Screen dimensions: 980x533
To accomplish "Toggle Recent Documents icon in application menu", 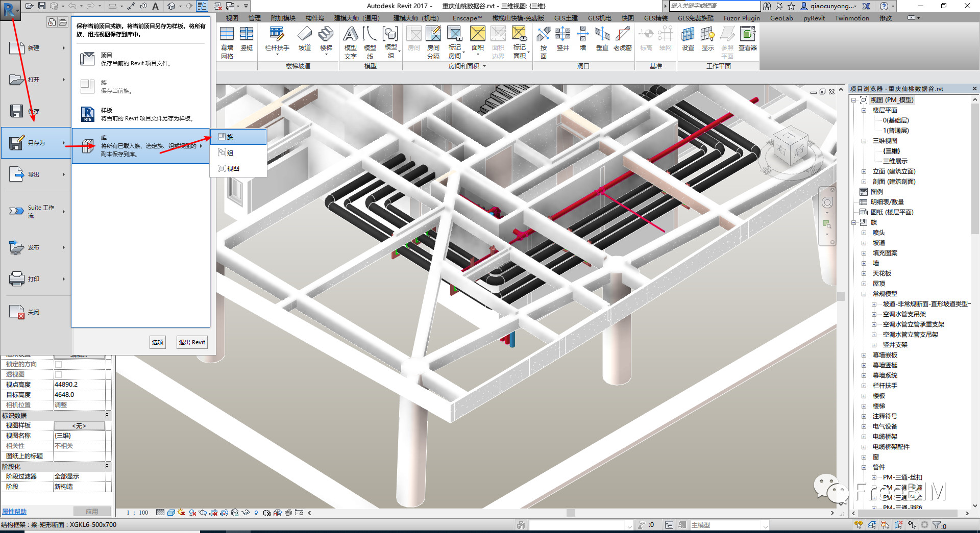I will tap(52, 22).
